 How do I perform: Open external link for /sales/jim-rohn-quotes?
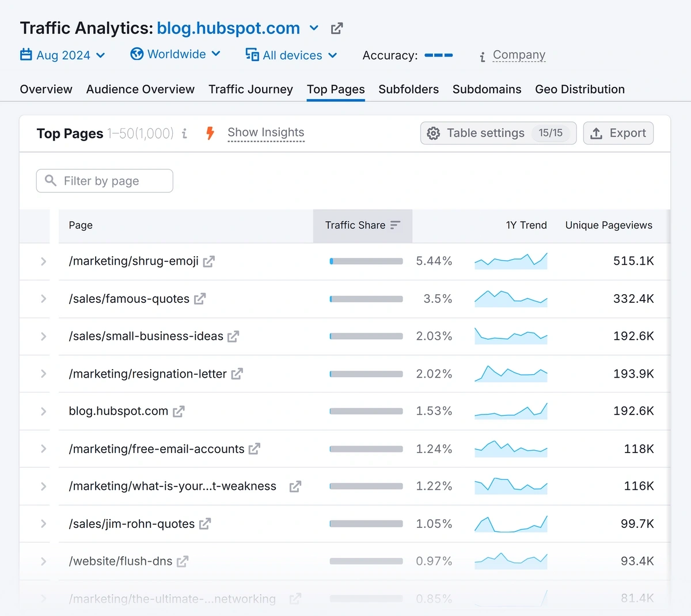[205, 524]
